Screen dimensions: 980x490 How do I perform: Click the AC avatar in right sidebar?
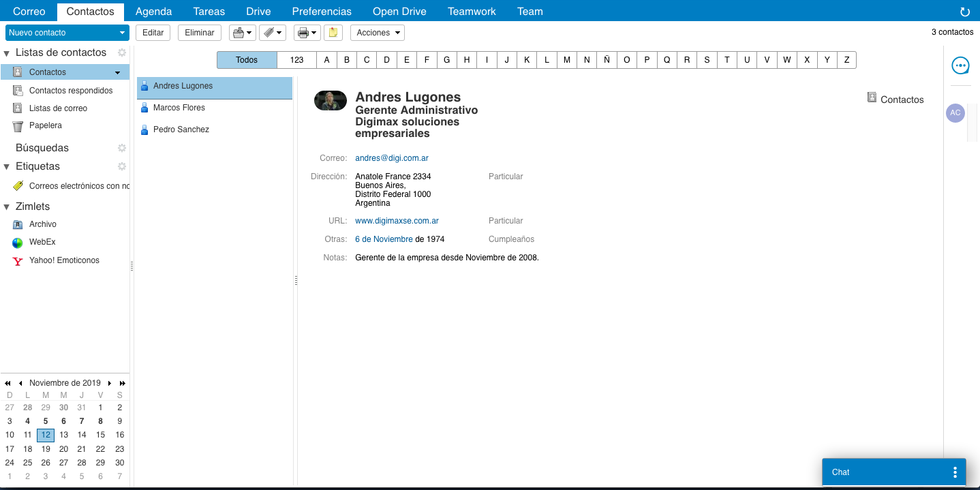point(955,113)
